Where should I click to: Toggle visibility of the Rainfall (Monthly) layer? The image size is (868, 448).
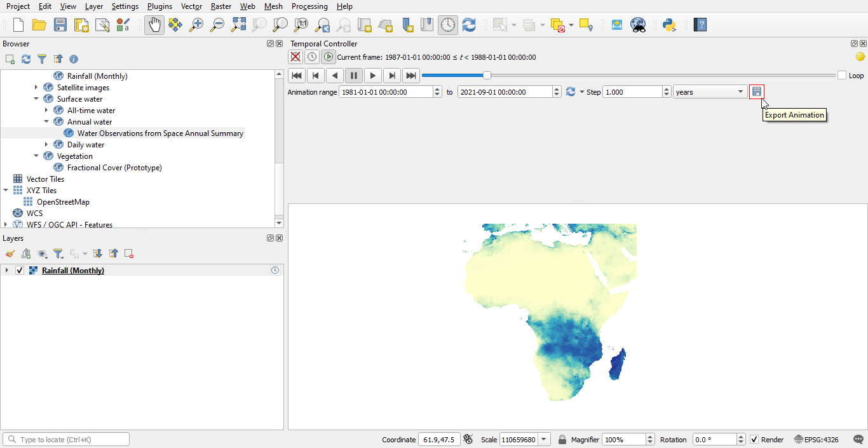[20, 269]
